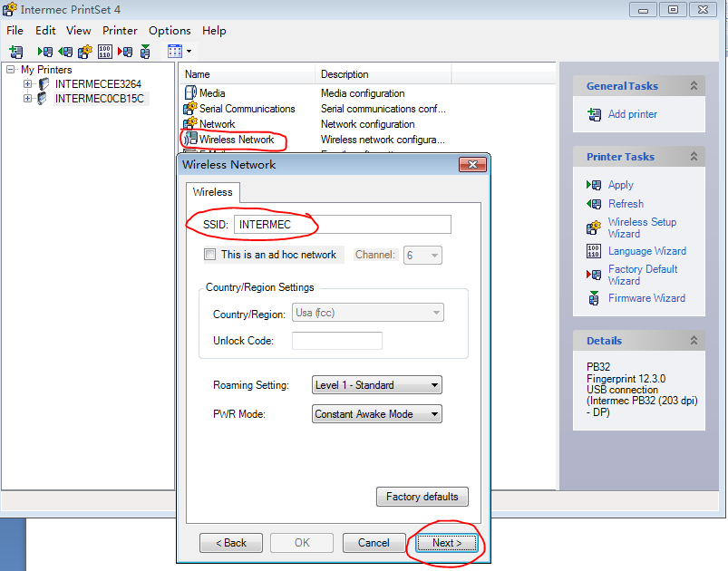The height and width of the screenshot is (571, 728).
Task: Open the Language Wizard link
Action: 647,251
